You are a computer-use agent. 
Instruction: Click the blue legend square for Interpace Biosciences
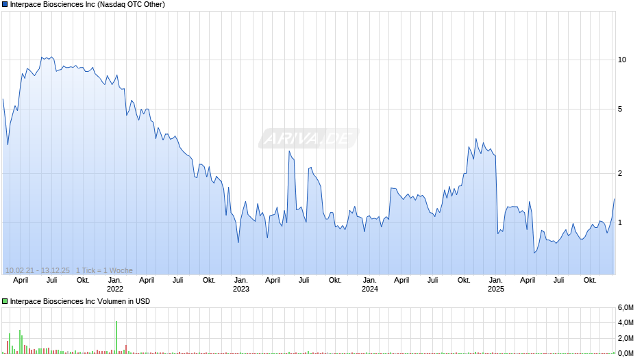pyautogui.click(x=5, y=5)
